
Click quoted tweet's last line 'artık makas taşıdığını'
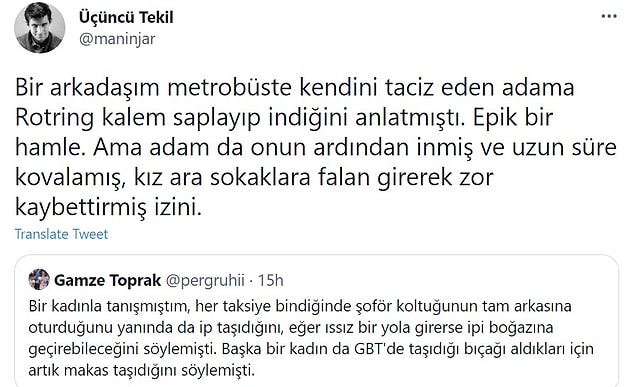[x=141, y=370]
